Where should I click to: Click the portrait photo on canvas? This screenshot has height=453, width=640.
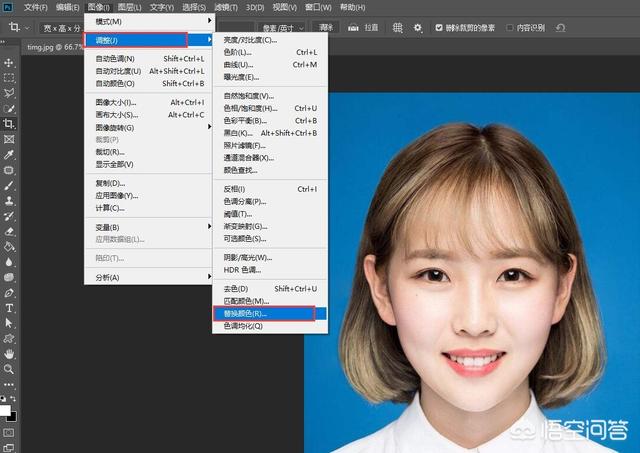pyautogui.click(x=472, y=273)
